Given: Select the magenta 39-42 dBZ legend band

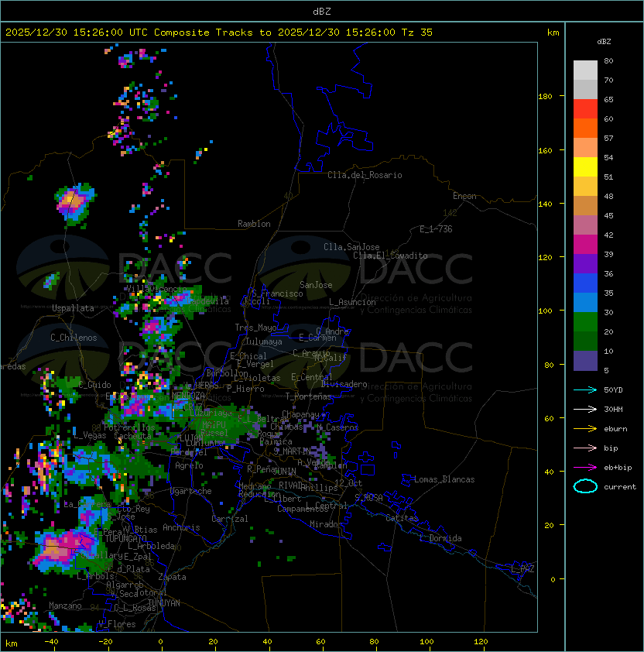Looking at the screenshot, I should point(585,245).
